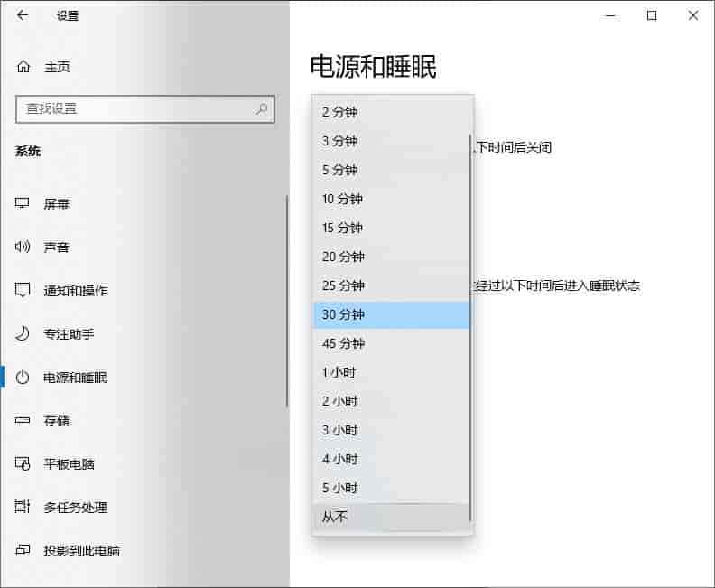Select the 电源和睡眠 power icon

coord(23,378)
